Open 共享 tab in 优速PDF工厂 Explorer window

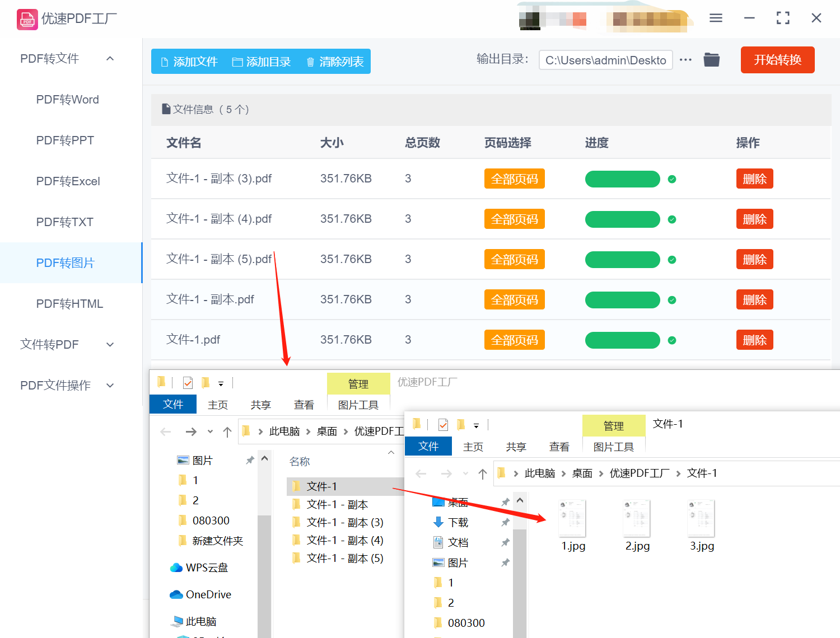click(261, 405)
